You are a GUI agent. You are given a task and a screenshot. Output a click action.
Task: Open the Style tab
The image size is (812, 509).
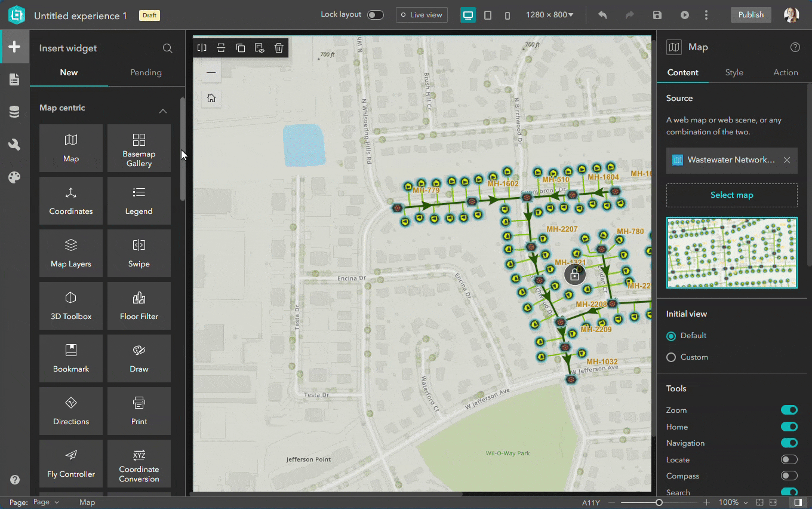click(x=734, y=72)
